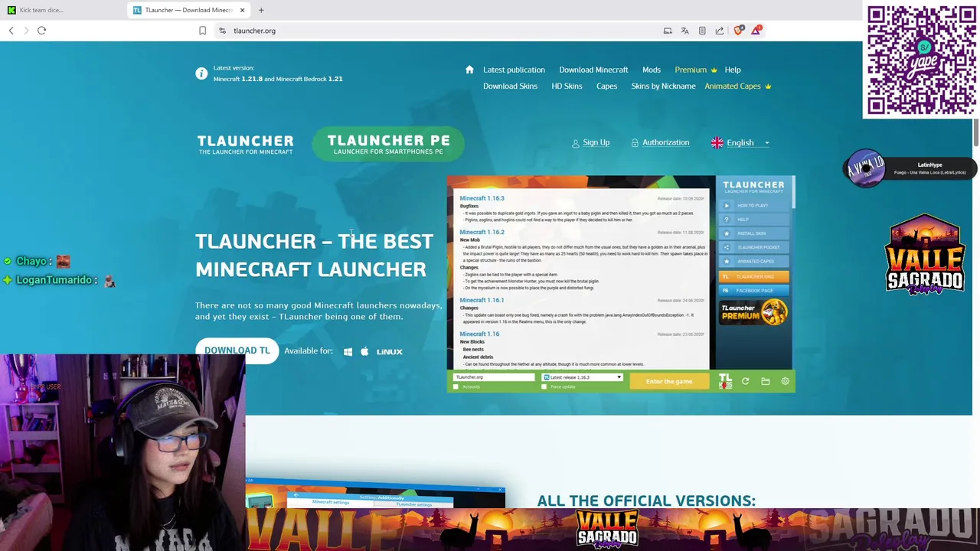Select the TLauncher Download Minecraft tab
The image size is (980, 551).
[189, 10]
